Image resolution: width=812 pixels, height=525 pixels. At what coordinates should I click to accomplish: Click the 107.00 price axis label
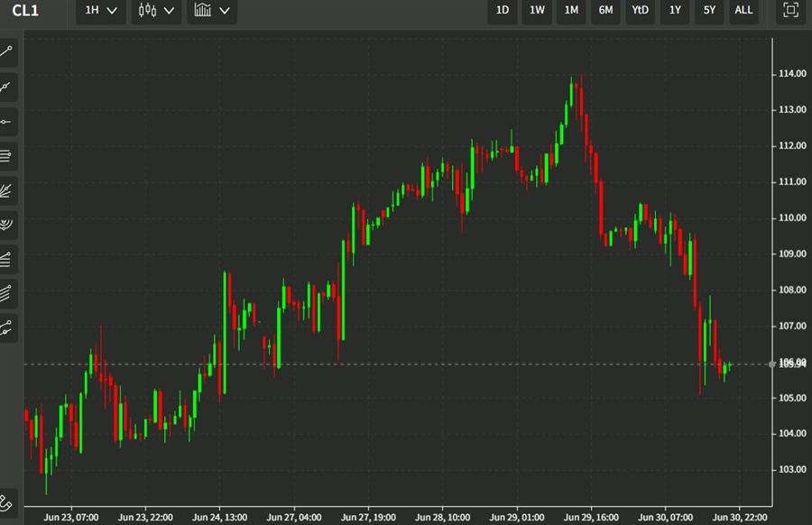click(x=792, y=327)
